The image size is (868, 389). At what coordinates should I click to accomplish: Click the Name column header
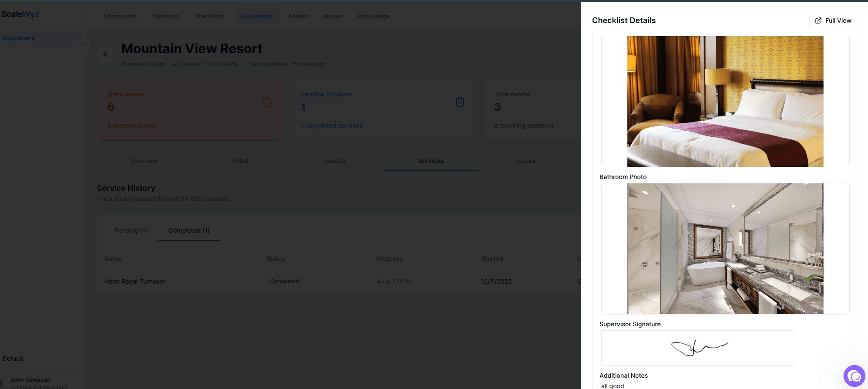[112, 259]
